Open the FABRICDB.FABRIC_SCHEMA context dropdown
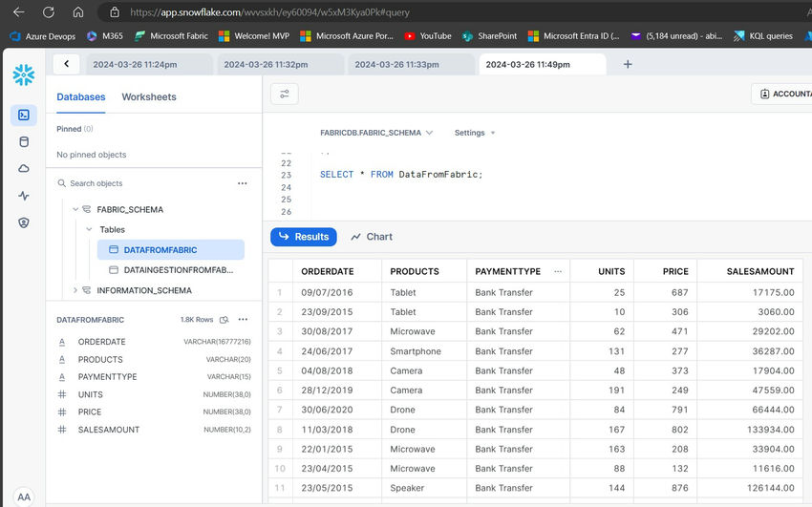The height and width of the screenshot is (507, 812). (x=376, y=133)
